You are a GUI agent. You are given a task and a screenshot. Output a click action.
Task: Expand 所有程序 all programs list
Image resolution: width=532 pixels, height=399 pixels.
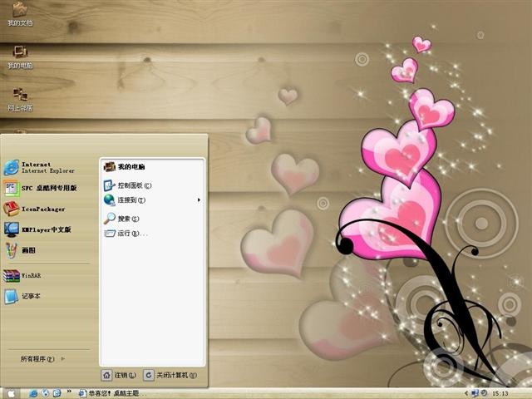(42, 358)
